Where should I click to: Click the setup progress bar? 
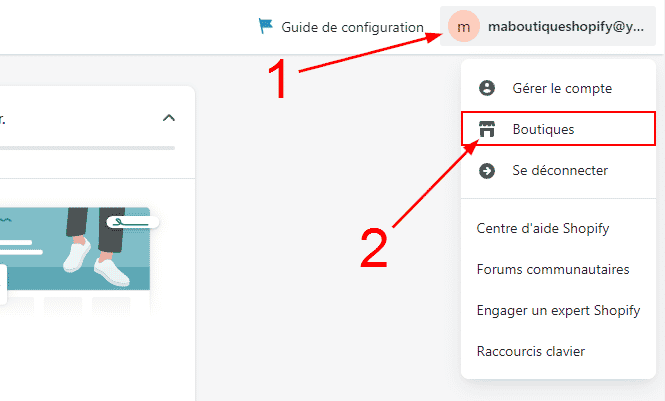coord(87,148)
